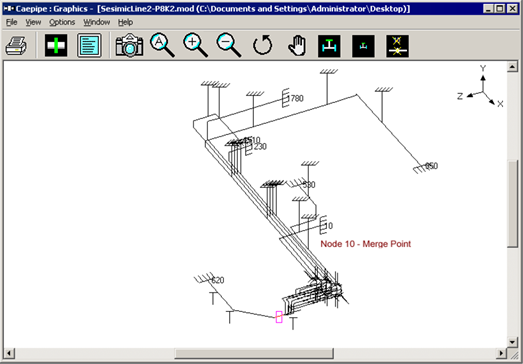Click the Zoom In magnifier

tap(195, 45)
